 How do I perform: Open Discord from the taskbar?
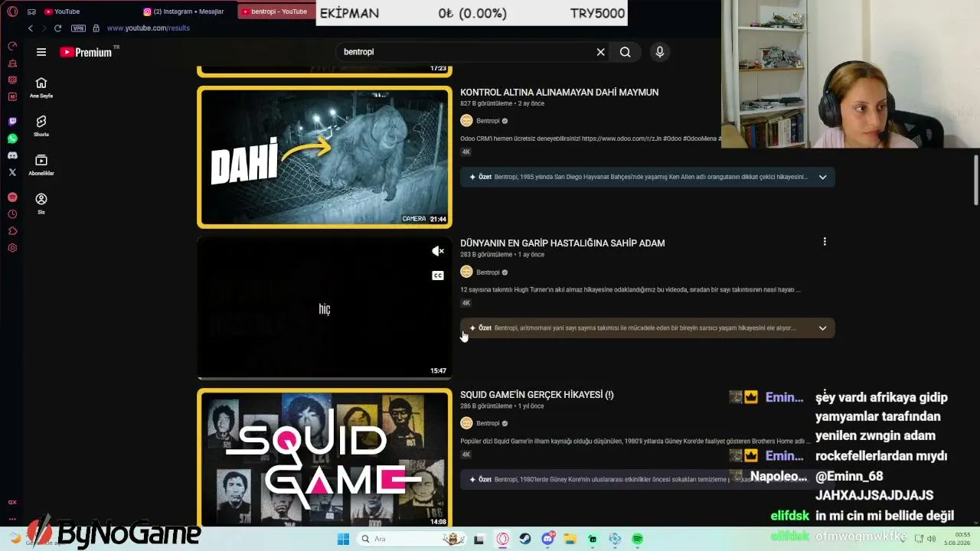[548, 539]
